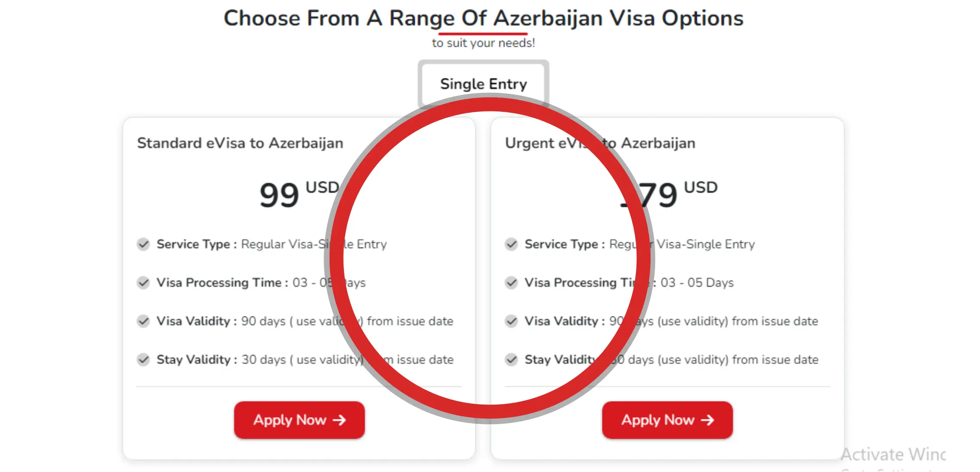Screen dimensions: 980x472
Task: Click the Standard eVisa to Azerbaijan title
Action: [x=240, y=143]
